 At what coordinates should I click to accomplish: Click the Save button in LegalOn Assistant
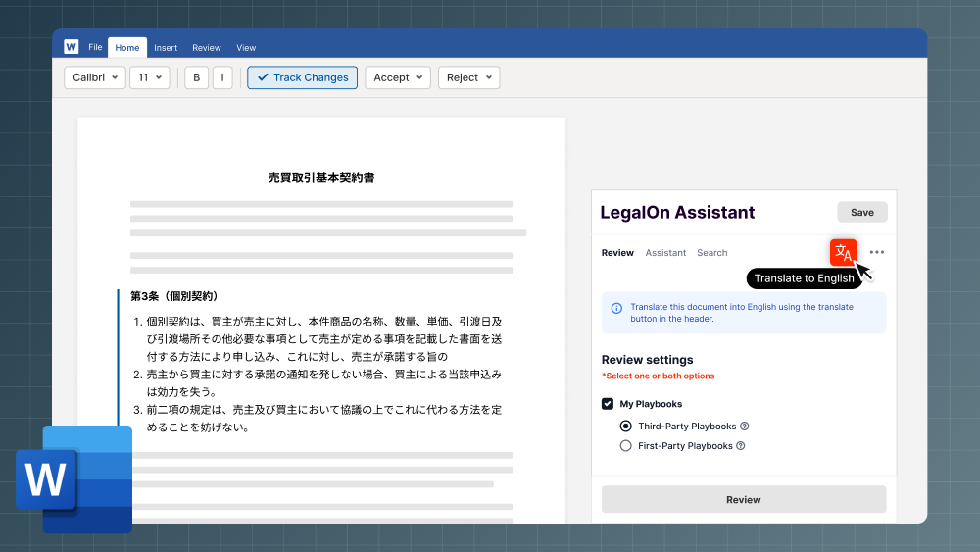[862, 213]
